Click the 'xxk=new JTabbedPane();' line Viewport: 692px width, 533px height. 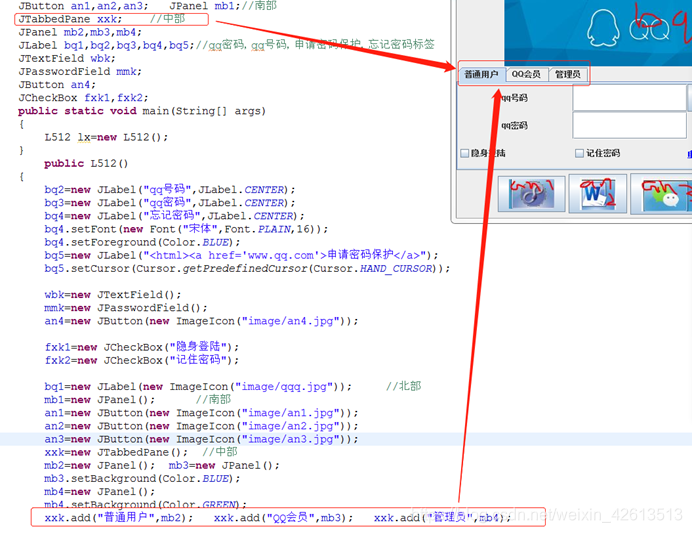click(116, 452)
